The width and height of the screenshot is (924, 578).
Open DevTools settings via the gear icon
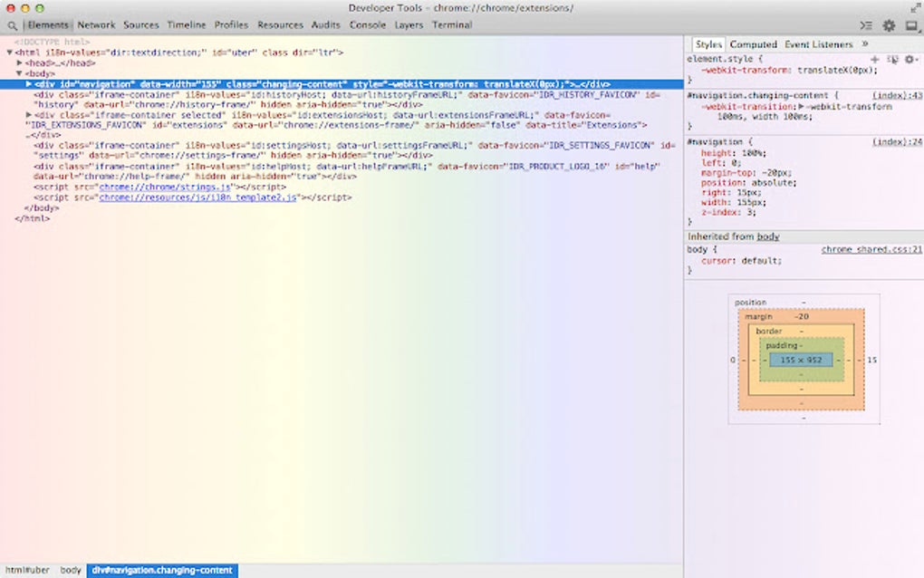tap(888, 25)
